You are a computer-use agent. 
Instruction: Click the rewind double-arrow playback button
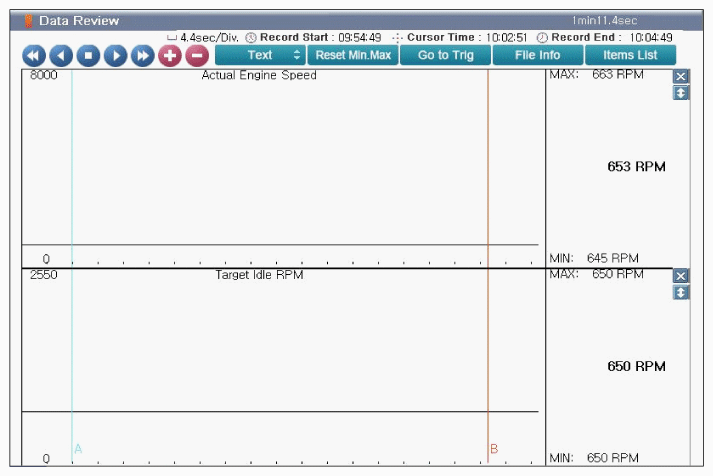click(34, 56)
